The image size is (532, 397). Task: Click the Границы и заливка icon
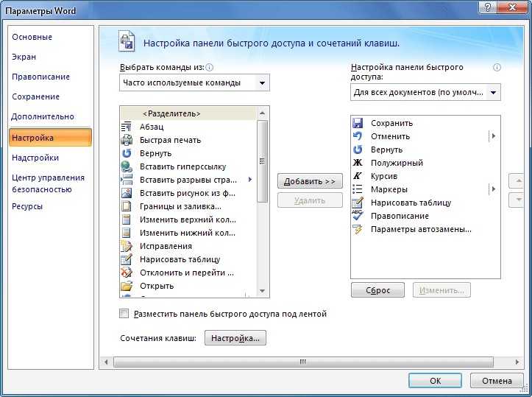point(127,206)
